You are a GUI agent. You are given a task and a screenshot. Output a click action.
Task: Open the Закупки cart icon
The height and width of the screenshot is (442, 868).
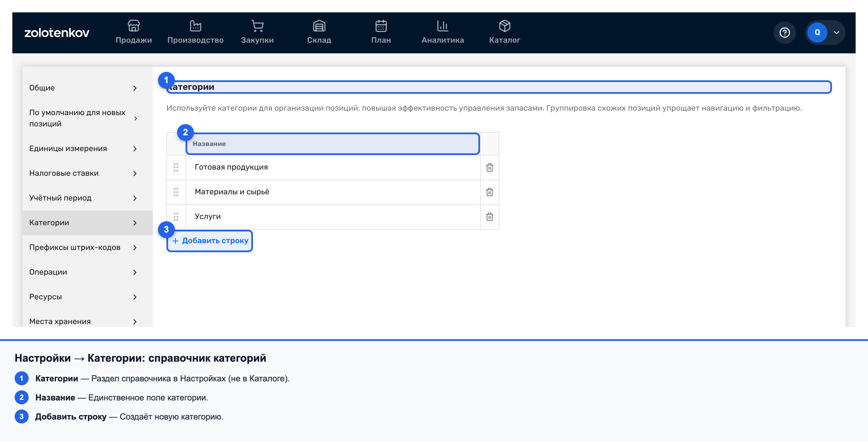[x=257, y=26]
